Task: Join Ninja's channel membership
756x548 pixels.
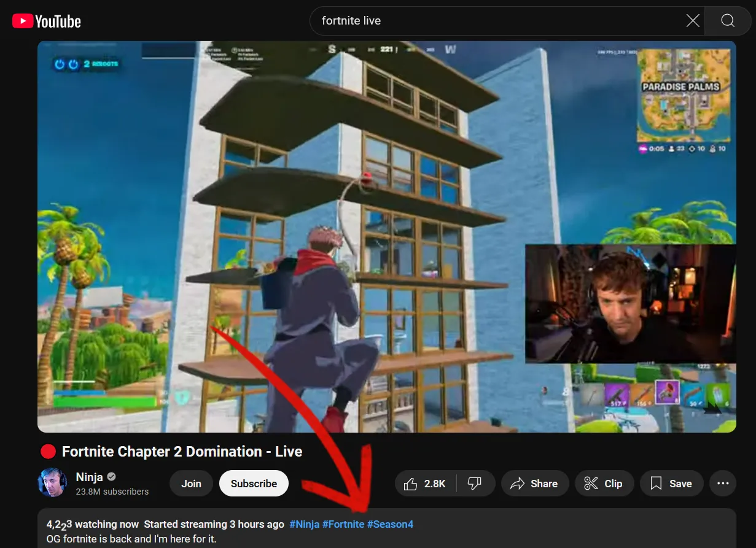Action: pyautogui.click(x=191, y=484)
